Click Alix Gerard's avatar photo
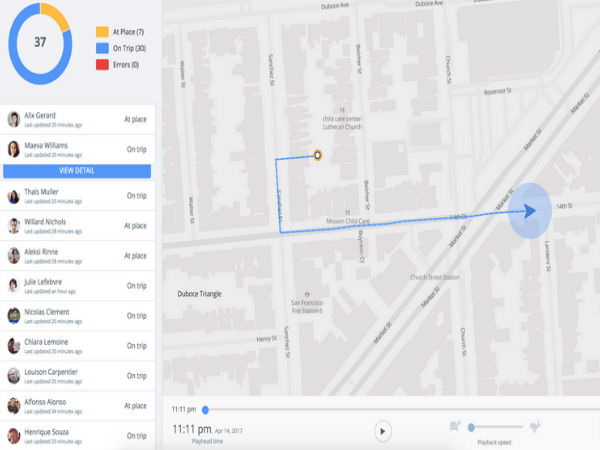The height and width of the screenshot is (450, 600). [x=13, y=119]
